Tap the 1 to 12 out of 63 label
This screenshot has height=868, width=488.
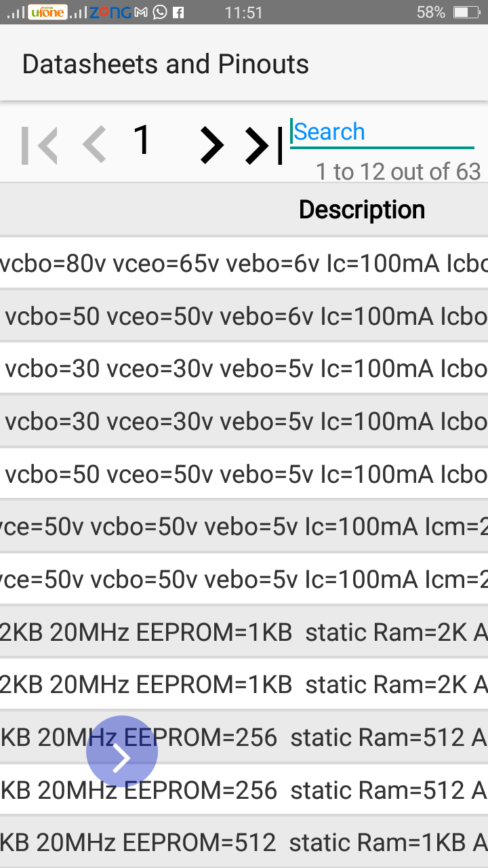pos(399,172)
